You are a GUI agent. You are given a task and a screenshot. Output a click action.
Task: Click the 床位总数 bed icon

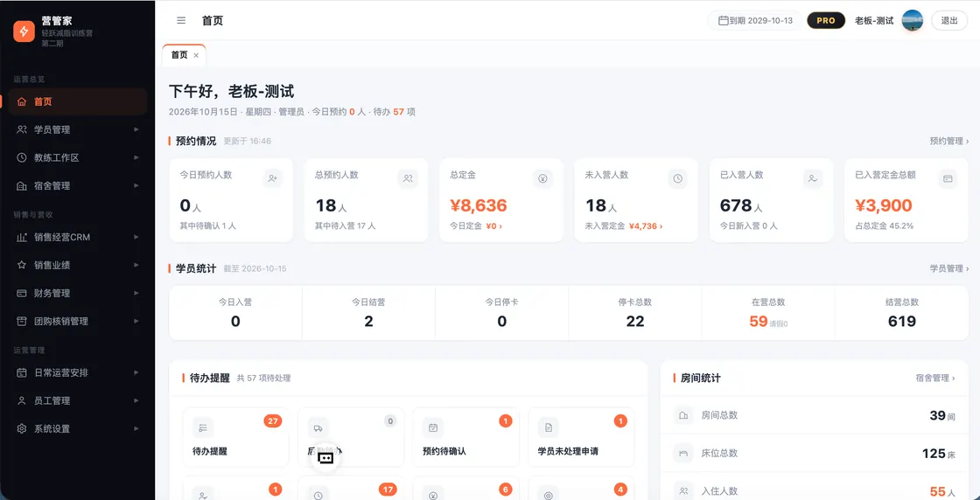point(683,453)
